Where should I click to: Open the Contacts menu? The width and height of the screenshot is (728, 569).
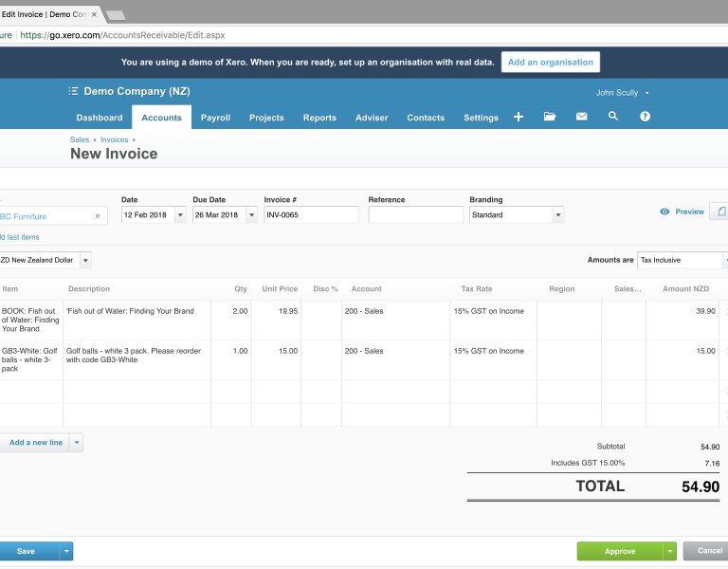426,118
